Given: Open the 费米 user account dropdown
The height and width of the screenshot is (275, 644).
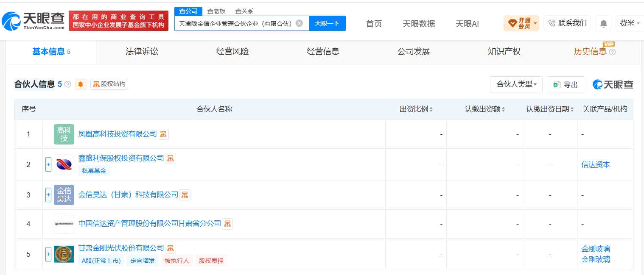Looking at the screenshot, I should [630, 23].
